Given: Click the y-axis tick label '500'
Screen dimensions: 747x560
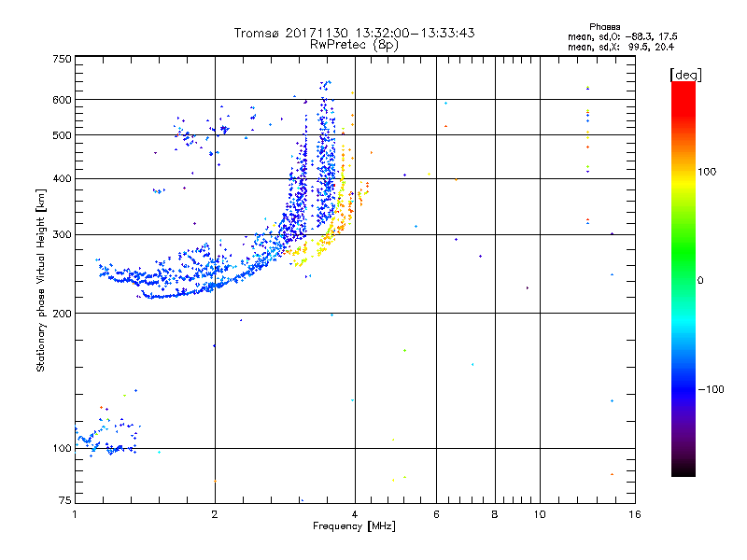Looking at the screenshot, I should (62, 135).
